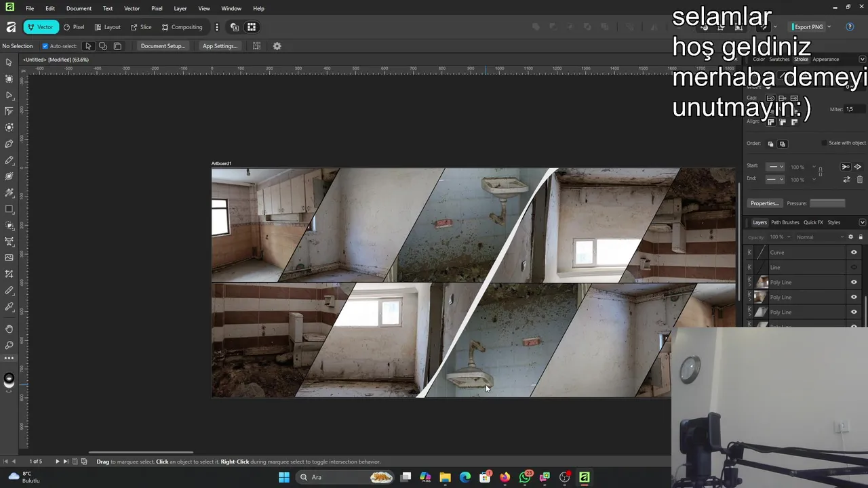Viewport: 868px width, 488px height.
Task: Click the stroke/fill color circle in left toolbar
Action: tap(9, 380)
